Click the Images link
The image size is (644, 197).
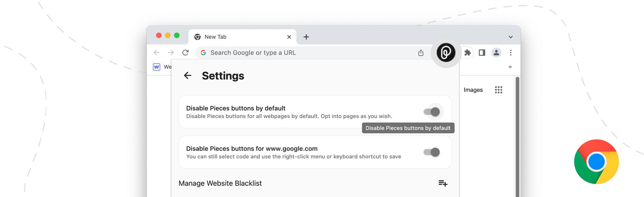473,90
